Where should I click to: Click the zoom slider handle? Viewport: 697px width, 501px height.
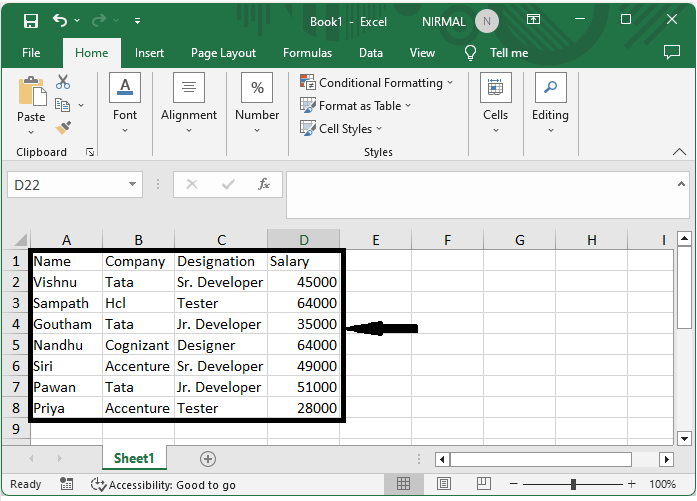pyautogui.click(x=573, y=484)
